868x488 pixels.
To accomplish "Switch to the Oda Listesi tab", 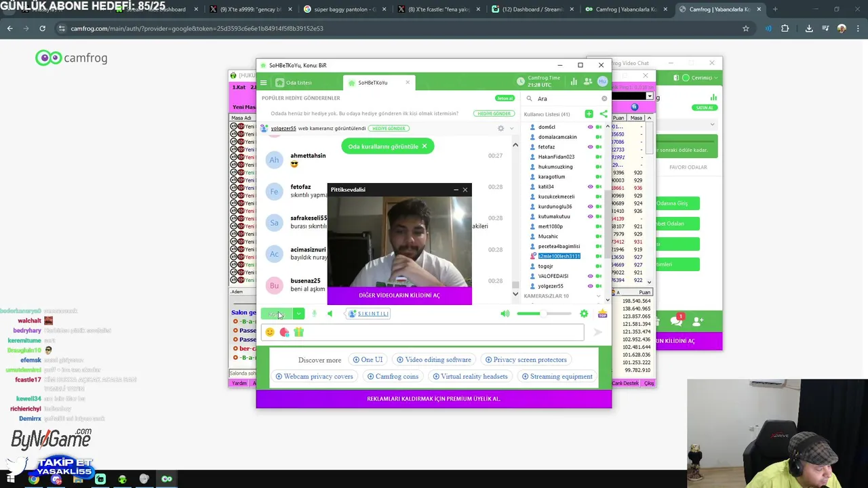I will [294, 83].
